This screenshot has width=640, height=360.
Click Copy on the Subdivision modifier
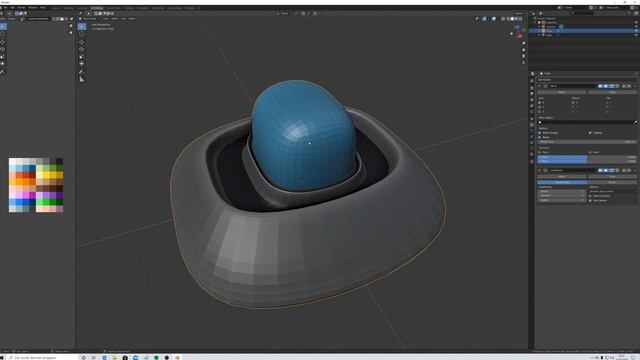[x=613, y=177]
